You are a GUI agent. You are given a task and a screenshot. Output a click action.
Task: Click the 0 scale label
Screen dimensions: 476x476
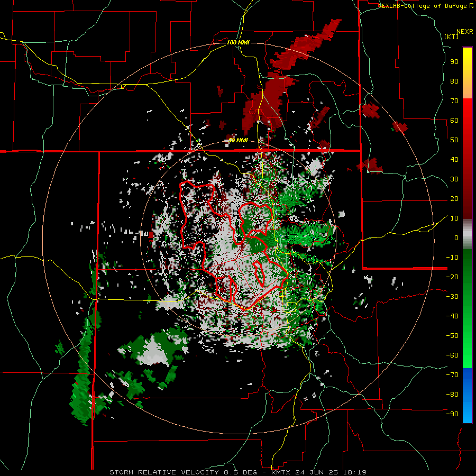(x=456, y=238)
